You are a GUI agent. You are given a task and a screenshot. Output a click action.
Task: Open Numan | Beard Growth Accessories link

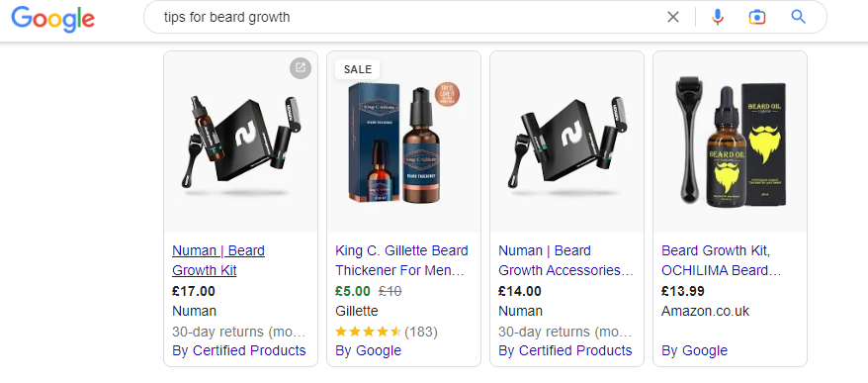click(565, 260)
